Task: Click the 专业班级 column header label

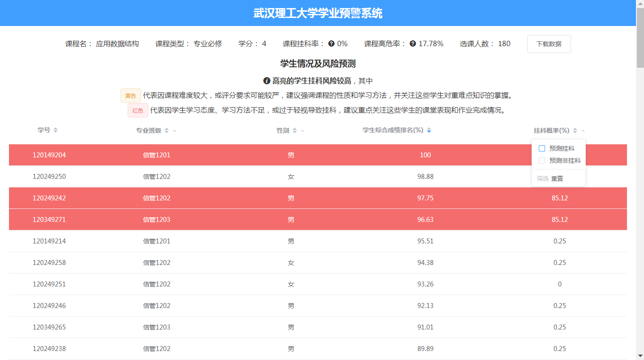Action: click(149, 130)
